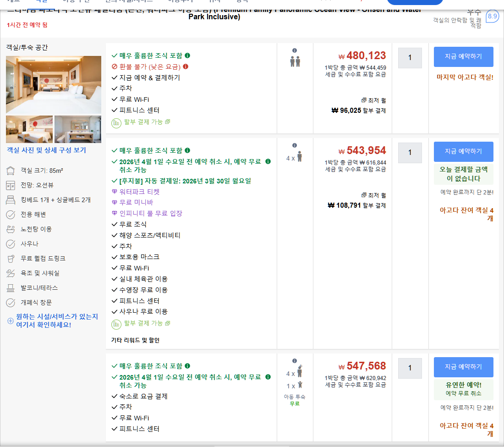Click external-link icon by 최저 월 above ₩96,025
The height and width of the screenshot is (447, 504).
click(364, 100)
